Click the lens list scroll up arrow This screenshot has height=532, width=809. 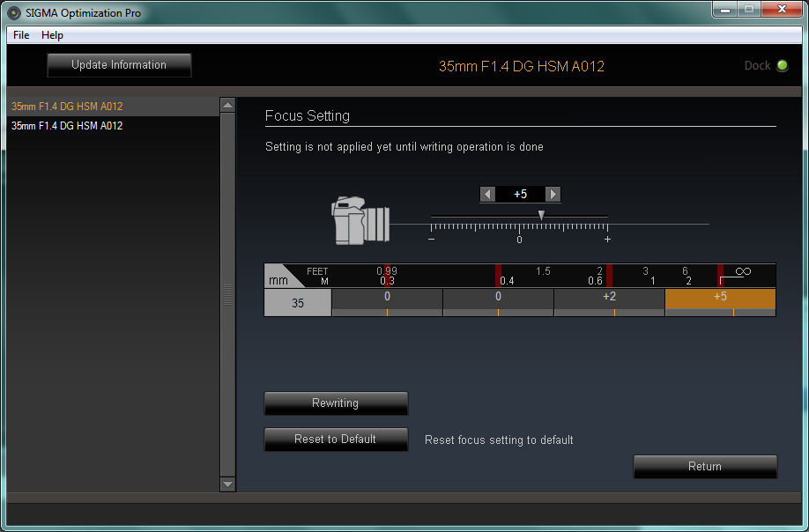coord(227,105)
